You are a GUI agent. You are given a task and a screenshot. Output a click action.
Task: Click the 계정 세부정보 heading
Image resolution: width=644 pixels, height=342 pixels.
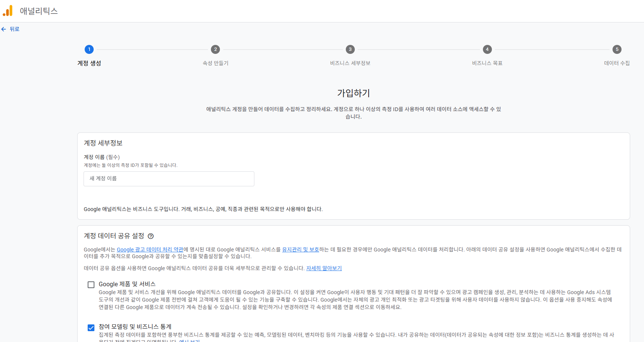(103, 143)
